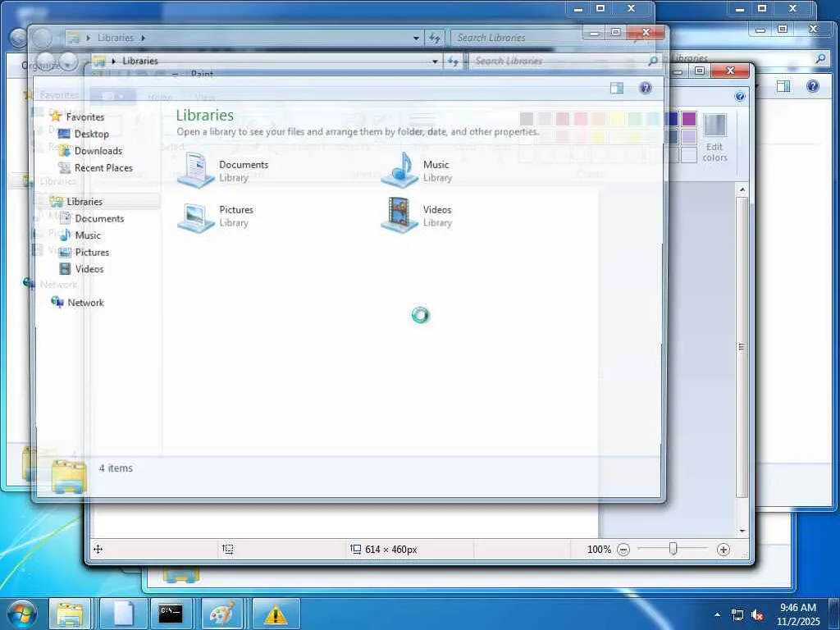Show hidden tray icons arrow

(717, 614)
